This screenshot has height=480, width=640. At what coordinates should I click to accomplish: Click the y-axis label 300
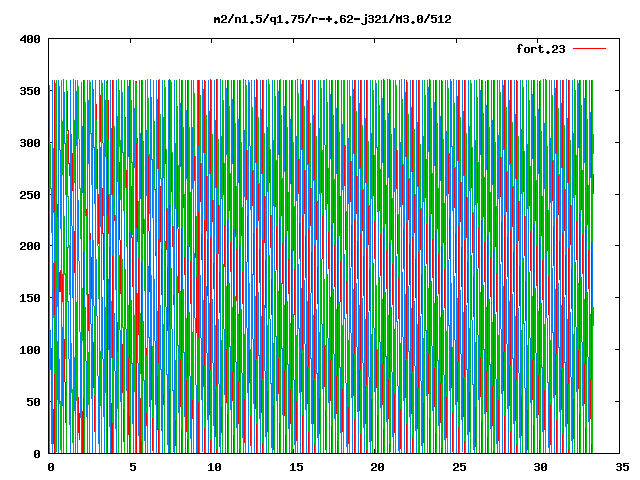pyautogui.click(x=30, y=143)
